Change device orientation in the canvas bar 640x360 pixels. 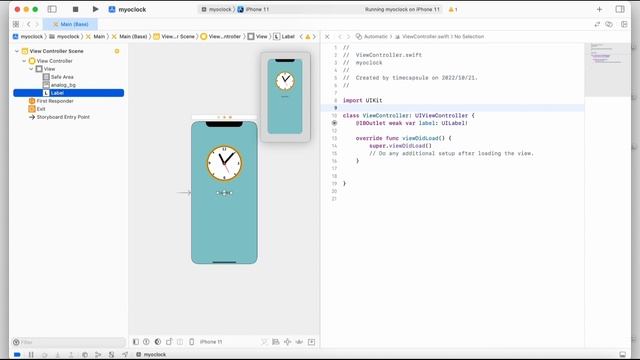(169, 342)
